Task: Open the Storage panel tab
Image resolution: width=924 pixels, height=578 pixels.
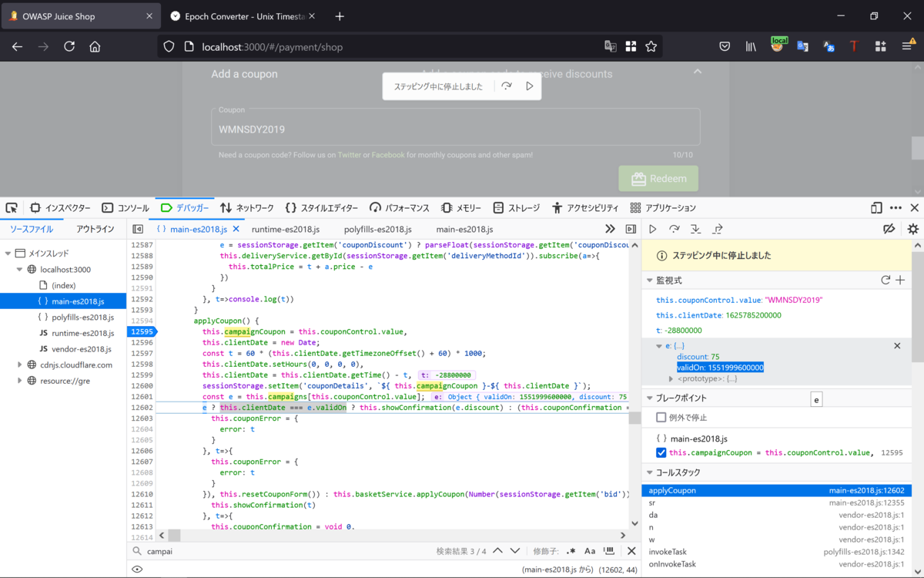Action: coord(517,208)
